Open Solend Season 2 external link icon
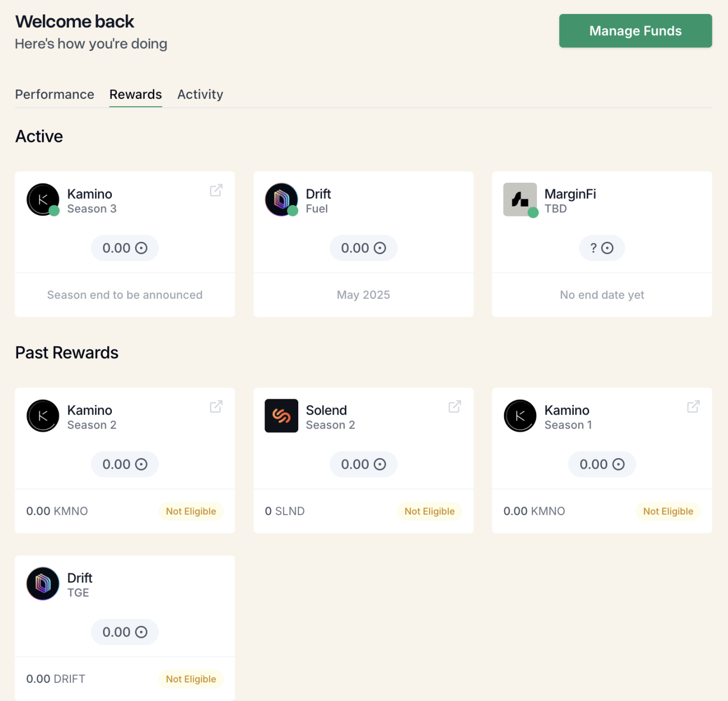This screenshot has height=701, width=728. pyautogui.click(x=455, y=407)
